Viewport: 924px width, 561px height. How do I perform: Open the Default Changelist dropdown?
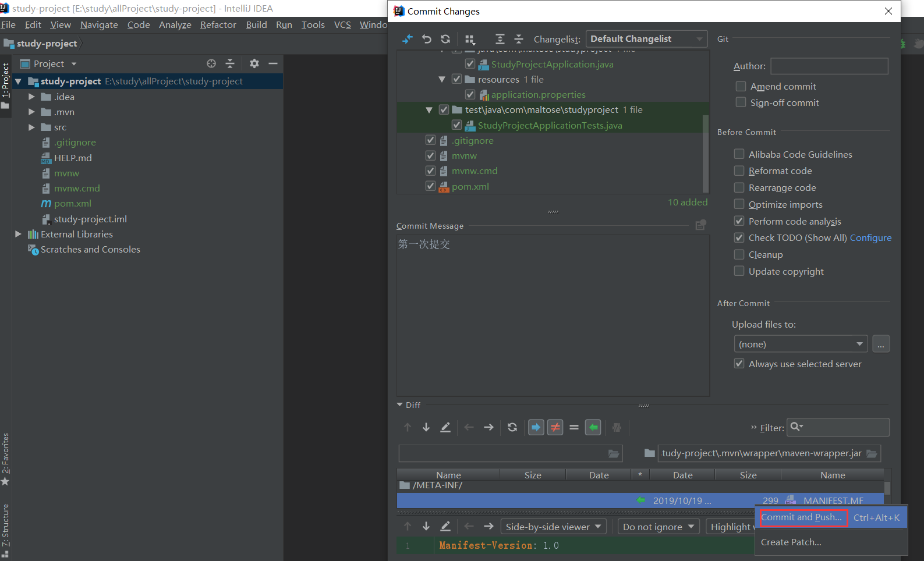coord(646,39)
